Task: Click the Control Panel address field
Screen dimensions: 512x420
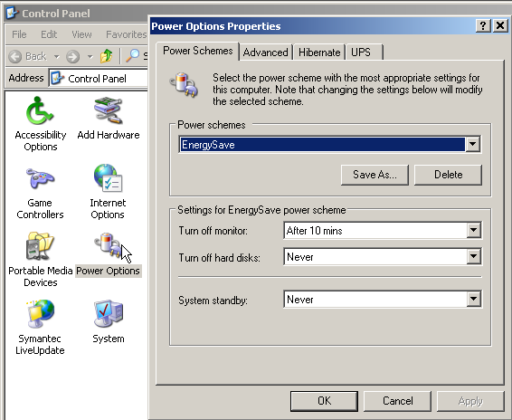Action: 98,78
